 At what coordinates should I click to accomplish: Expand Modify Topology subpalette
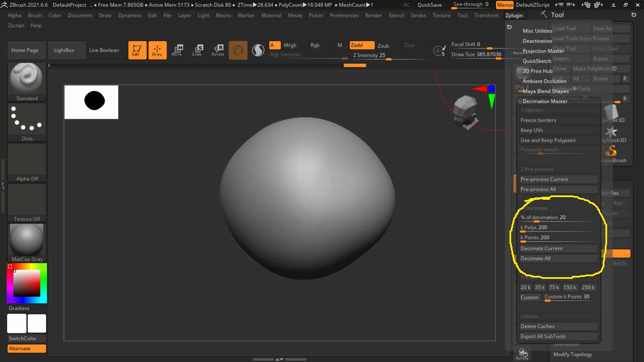[x=573, y=354]
